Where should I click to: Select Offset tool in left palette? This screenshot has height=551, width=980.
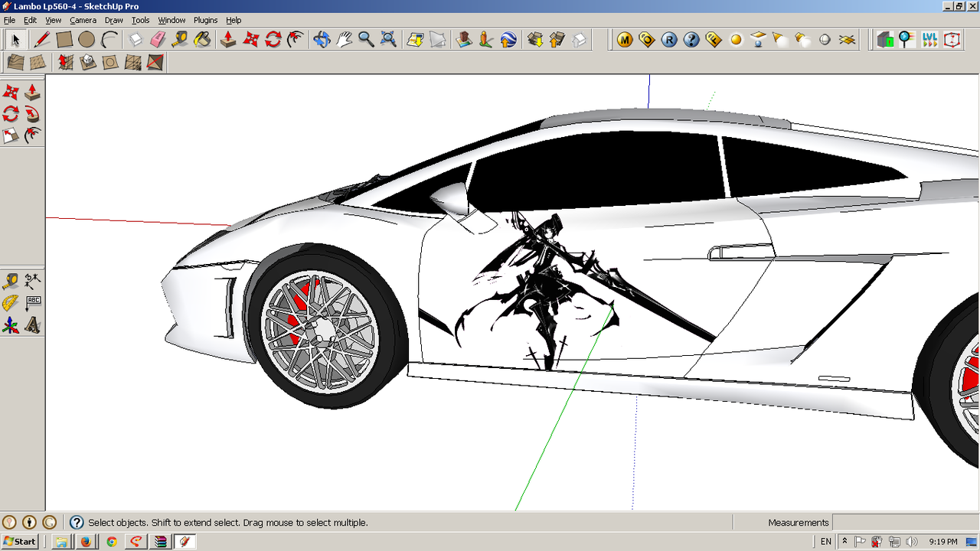point(33,136)
